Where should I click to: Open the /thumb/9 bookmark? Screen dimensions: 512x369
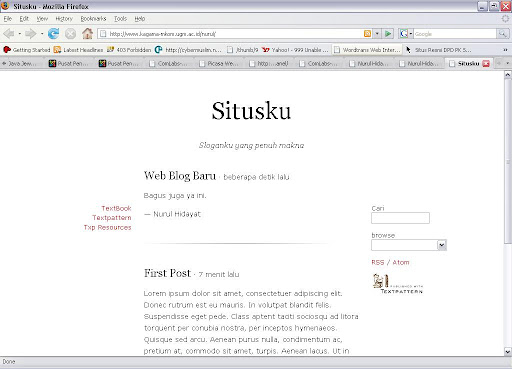click(242, 50)
